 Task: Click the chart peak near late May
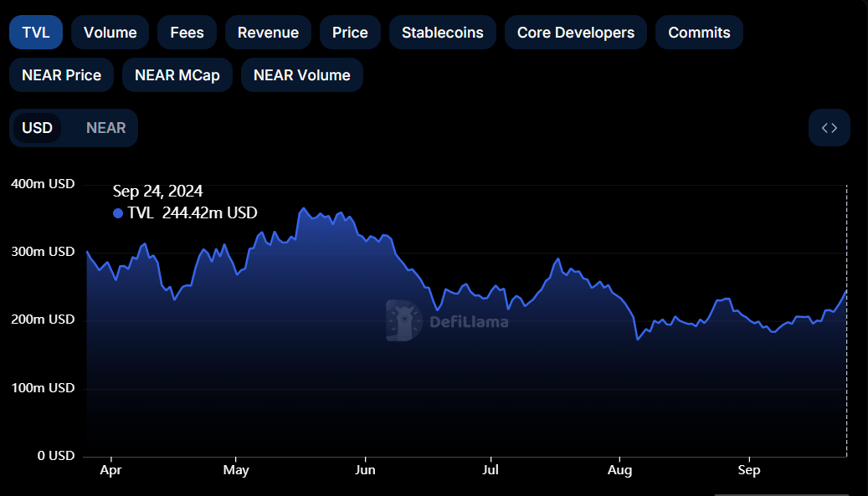click(x=304, y=207)
